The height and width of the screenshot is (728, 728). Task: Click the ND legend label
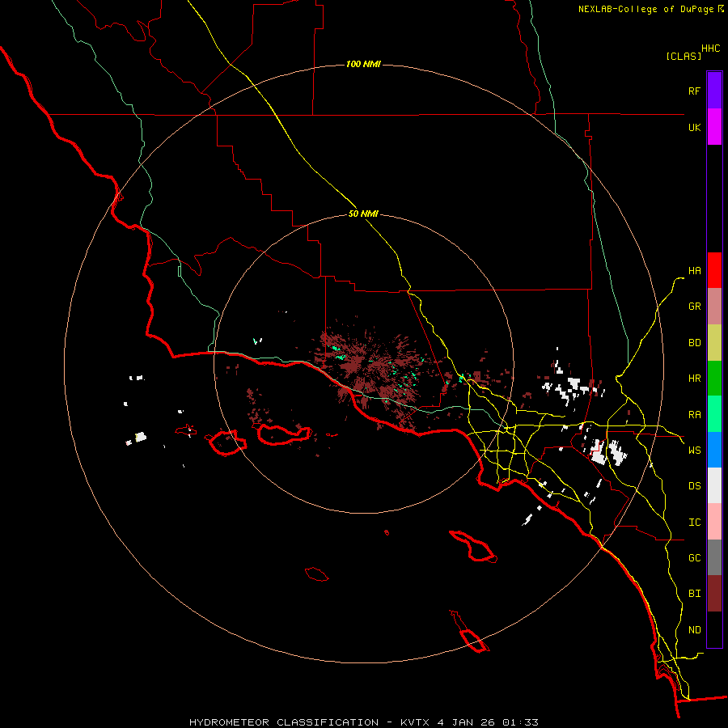point(694,630)
